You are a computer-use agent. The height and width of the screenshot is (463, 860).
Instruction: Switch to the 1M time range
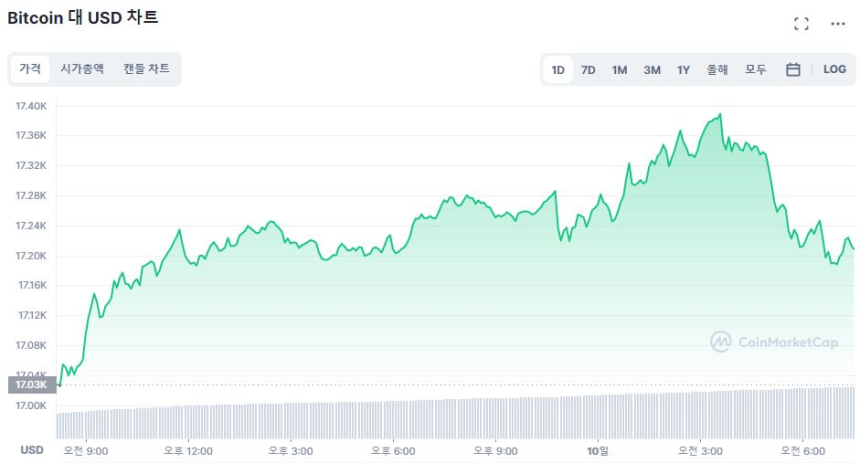click(x=620, y=70)
